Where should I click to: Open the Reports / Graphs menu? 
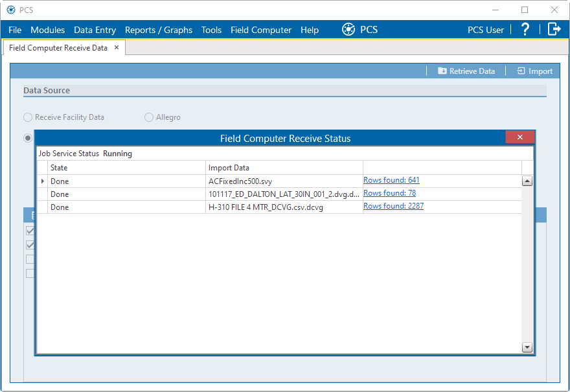click(x=158, y=30)
